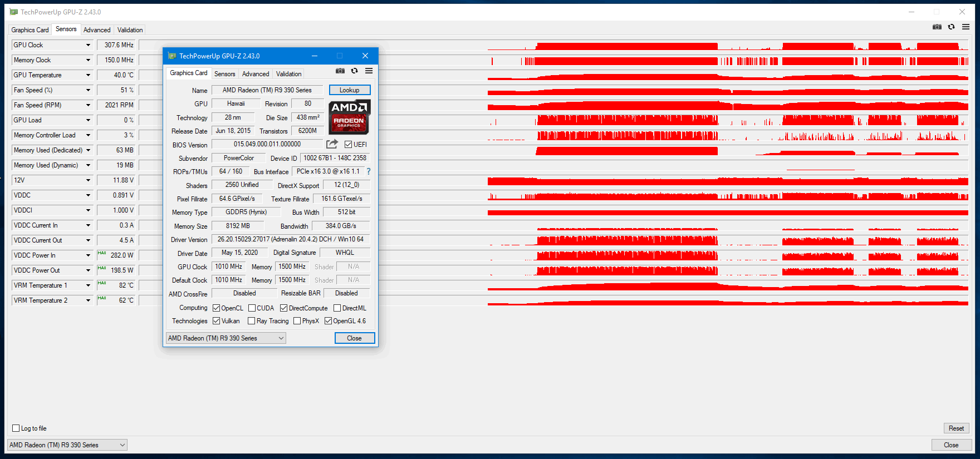Click the Lookup button

pyautogui.click(x=350, y=90)
